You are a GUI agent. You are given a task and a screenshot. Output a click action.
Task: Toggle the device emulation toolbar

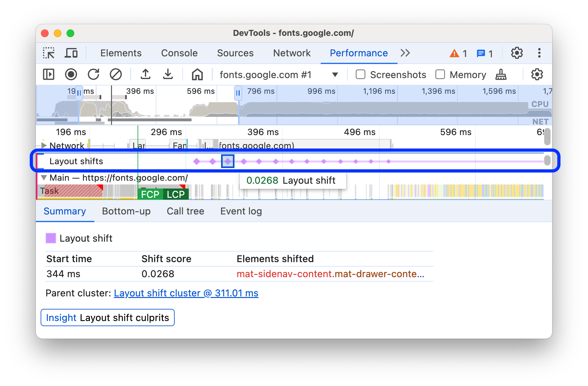tap(71, 53)
